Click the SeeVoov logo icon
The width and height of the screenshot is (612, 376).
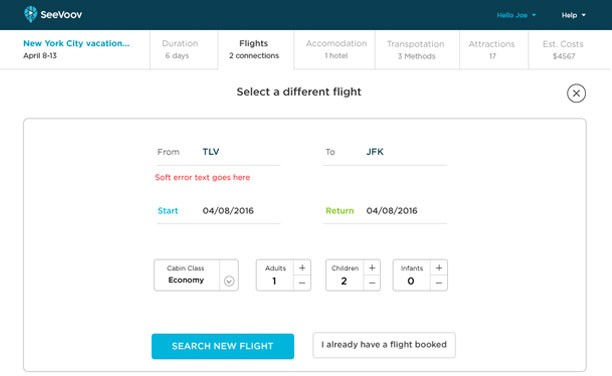[30, 14]
